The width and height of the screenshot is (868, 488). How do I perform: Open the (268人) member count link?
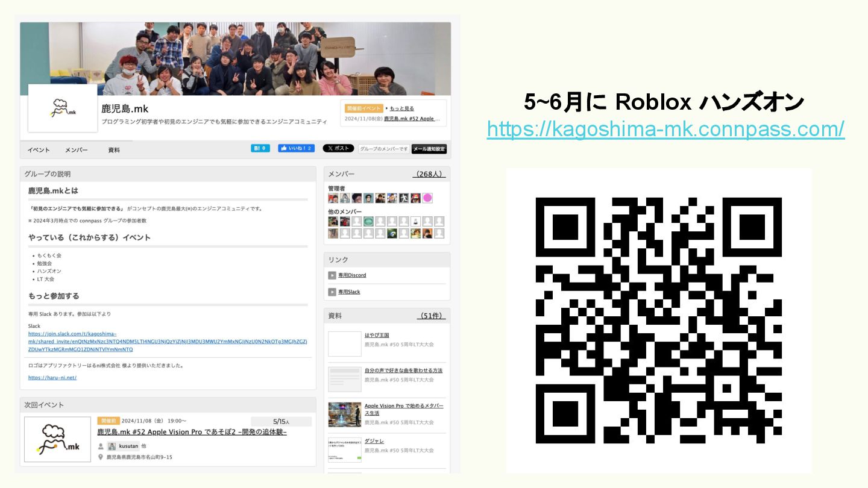[429, 174]
